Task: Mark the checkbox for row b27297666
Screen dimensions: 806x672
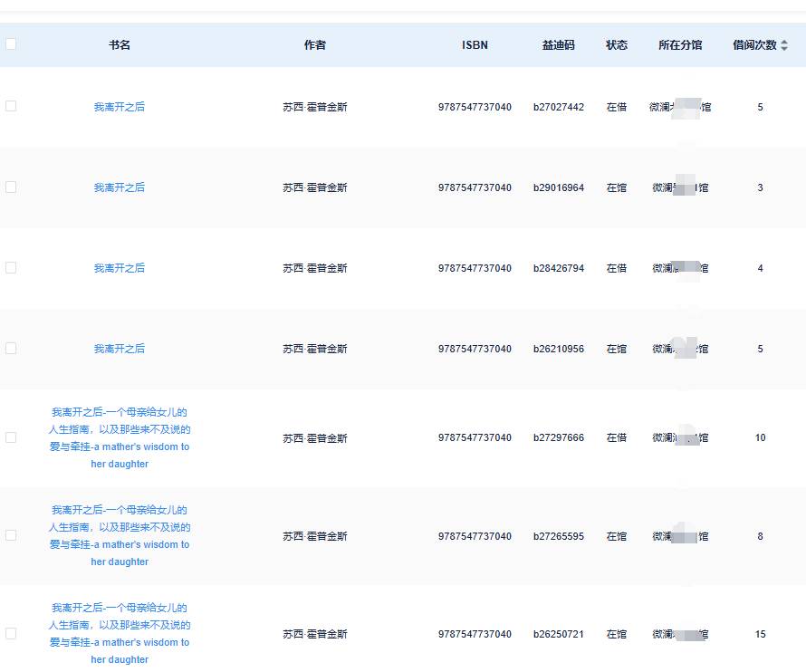Action: [x=11, y=437]
